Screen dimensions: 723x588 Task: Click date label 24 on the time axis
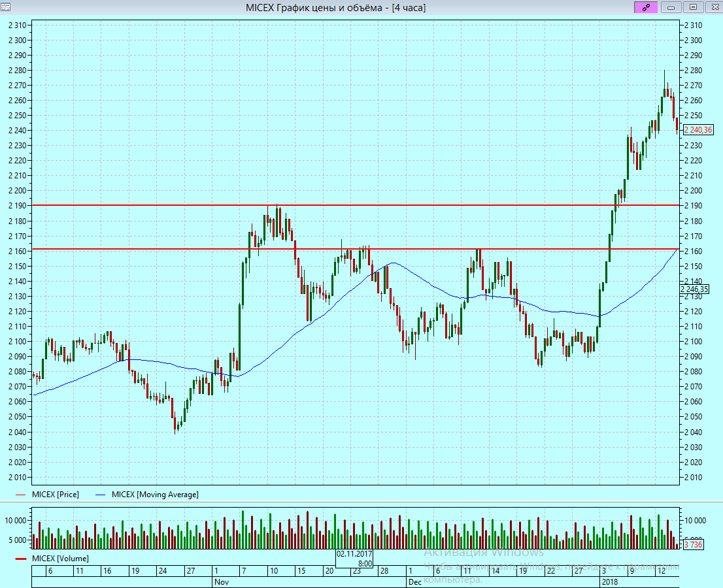(163, 571)
